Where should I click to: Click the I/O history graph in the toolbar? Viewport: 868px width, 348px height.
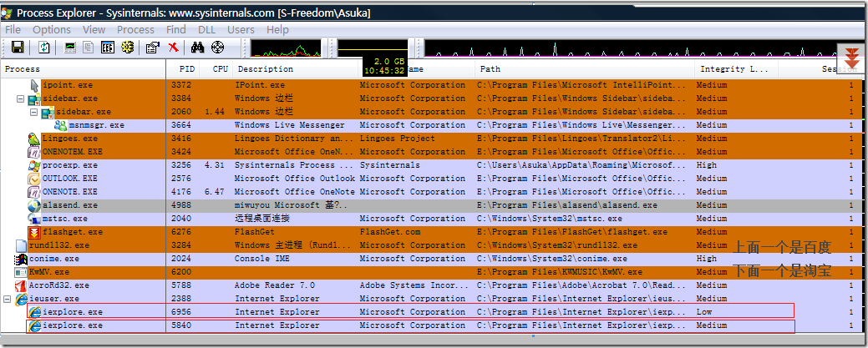[631, 48]
